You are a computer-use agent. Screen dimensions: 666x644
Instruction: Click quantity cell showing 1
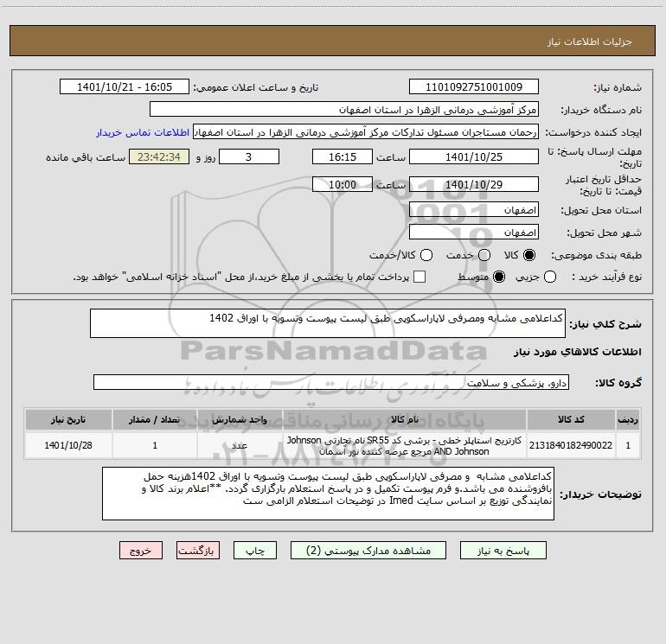click(155, 445)
